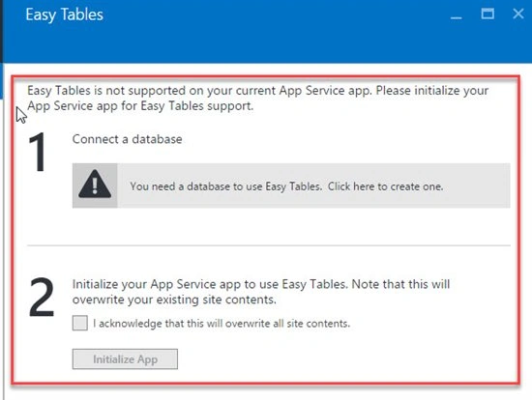This screenshot has height=400, width=532.
Task: Click the dark strip left of the header
Action: coord(1,31)
